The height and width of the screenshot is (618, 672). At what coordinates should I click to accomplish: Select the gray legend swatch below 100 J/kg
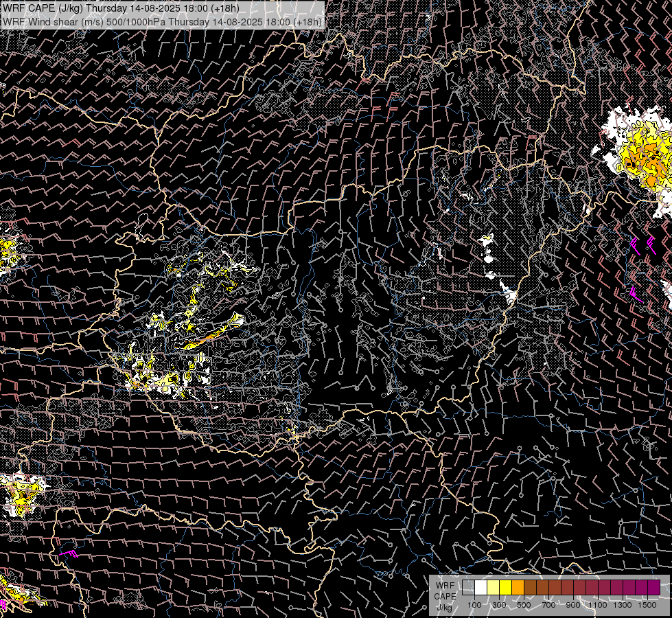[468, 587]
